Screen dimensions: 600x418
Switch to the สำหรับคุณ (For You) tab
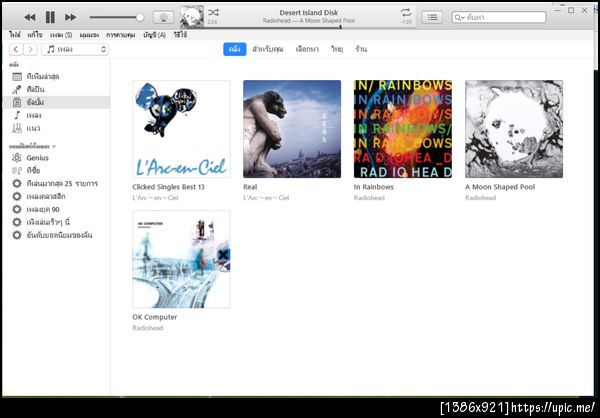click(268, 49)
